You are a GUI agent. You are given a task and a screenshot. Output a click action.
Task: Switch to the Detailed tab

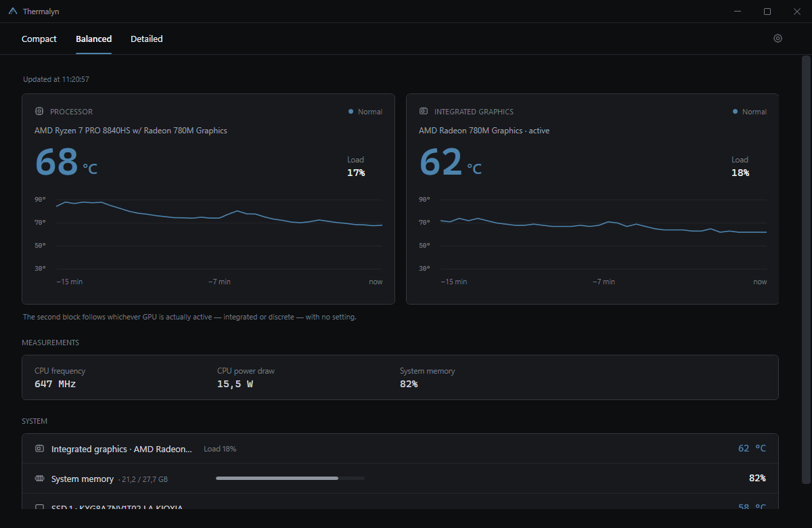tap(147, 39)
